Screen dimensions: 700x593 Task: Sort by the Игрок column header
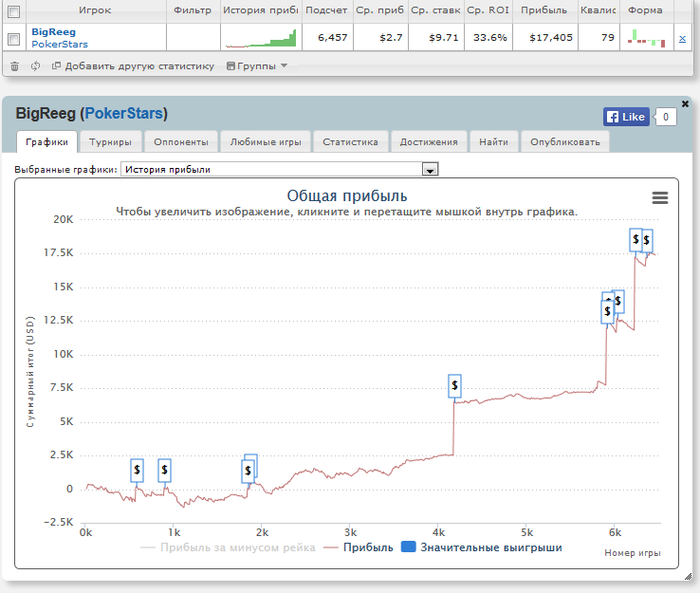(95, 10)
